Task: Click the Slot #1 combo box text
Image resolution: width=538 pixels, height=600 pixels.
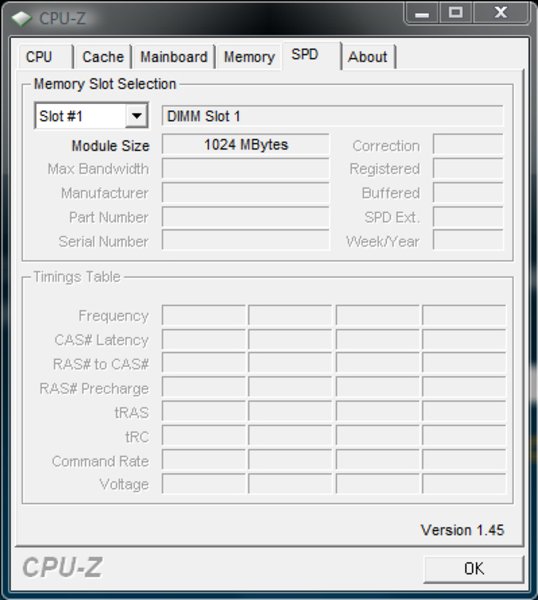Action: [61, 116]
